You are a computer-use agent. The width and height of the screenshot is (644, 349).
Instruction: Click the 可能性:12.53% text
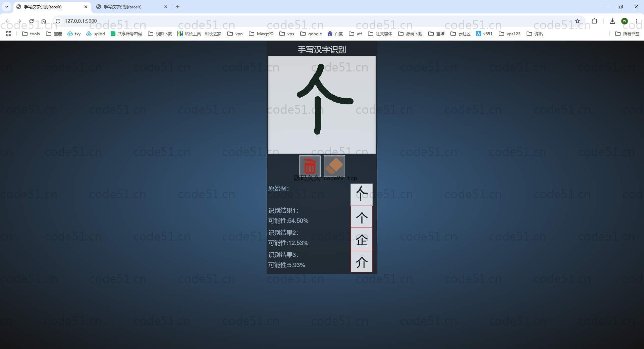(x=288, y=243)
